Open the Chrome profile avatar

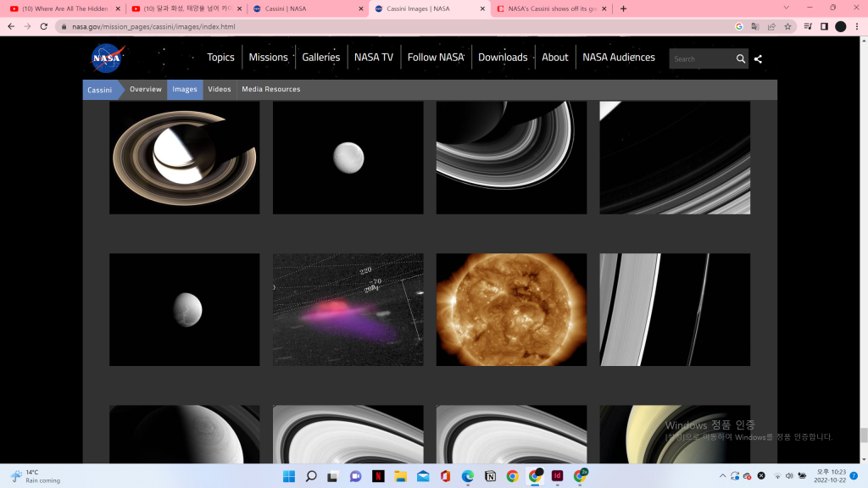(x=840, y=26)
